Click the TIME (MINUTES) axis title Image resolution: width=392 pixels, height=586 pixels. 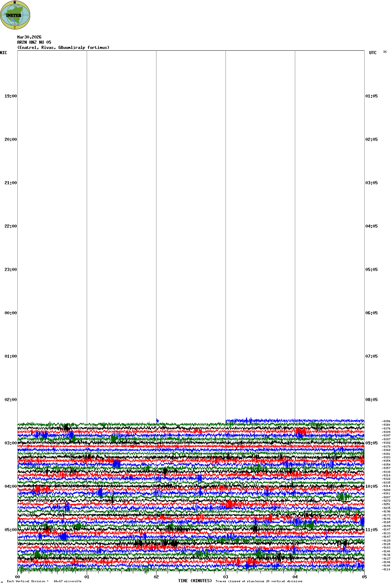tap(195, 581)
